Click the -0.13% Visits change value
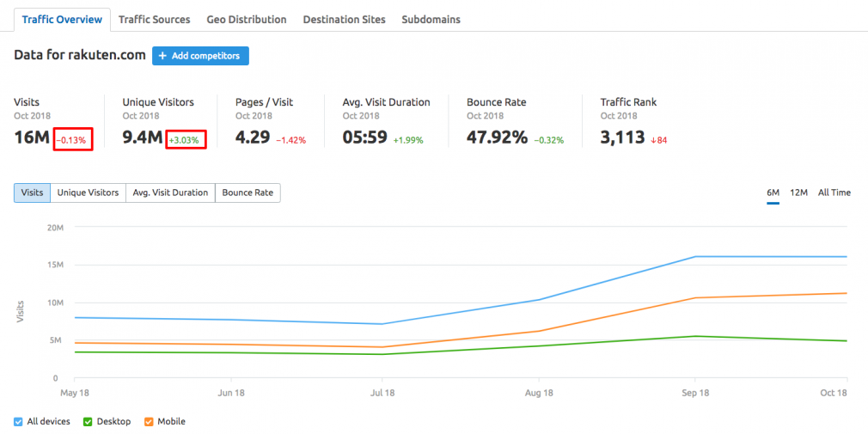Image resolution: width=868 pixels, height=434 pixels. [x=72, y=138]
